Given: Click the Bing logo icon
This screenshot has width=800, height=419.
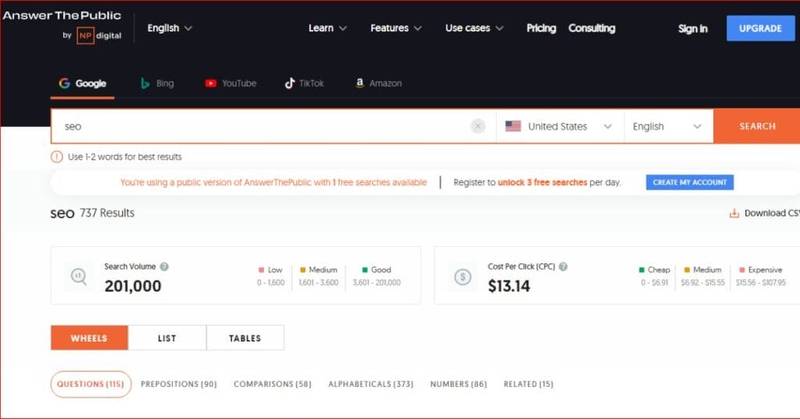Looking at the screenshot, I should point(145,83).
